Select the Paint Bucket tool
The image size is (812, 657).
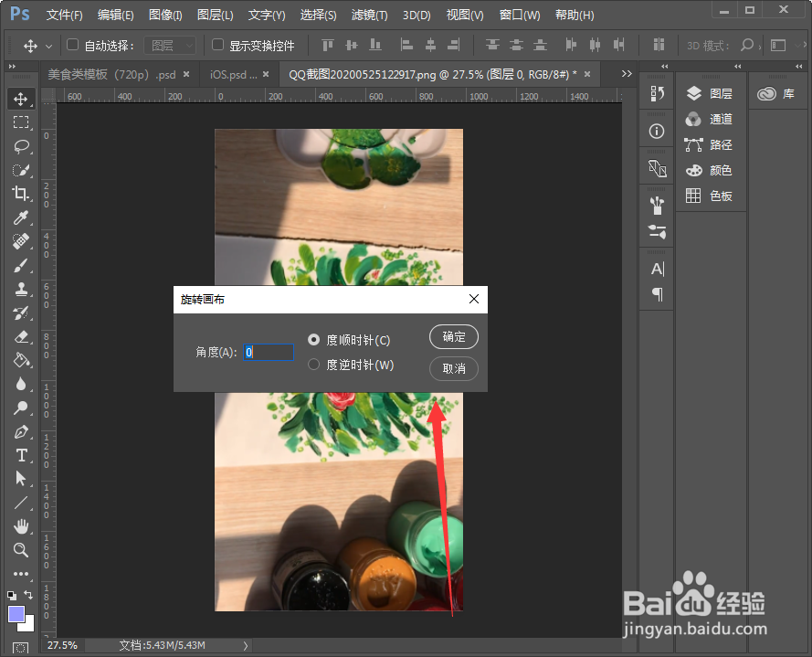tap(21, 361)
